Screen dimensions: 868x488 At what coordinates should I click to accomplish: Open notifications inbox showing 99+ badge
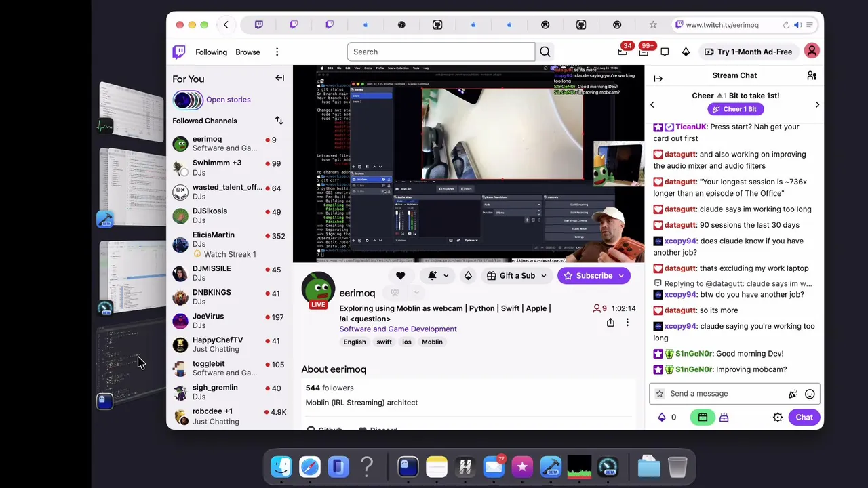click(x=644, y=52)
